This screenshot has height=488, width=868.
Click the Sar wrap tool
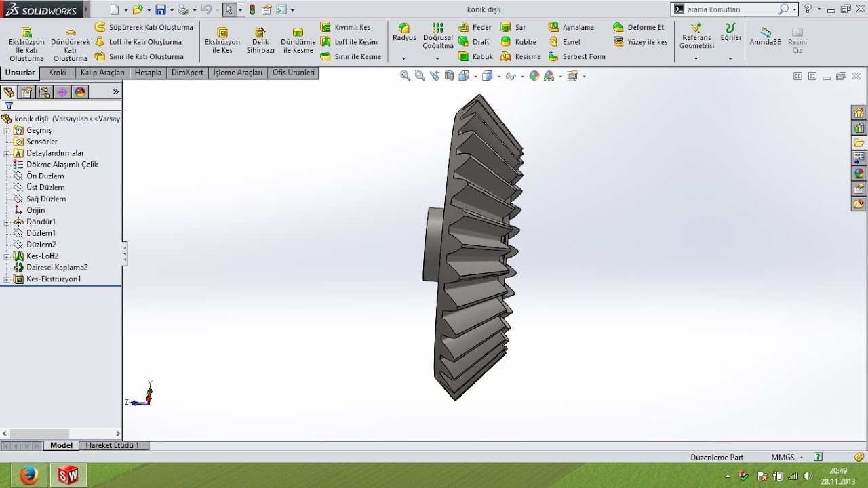click(x=513, y=27)
